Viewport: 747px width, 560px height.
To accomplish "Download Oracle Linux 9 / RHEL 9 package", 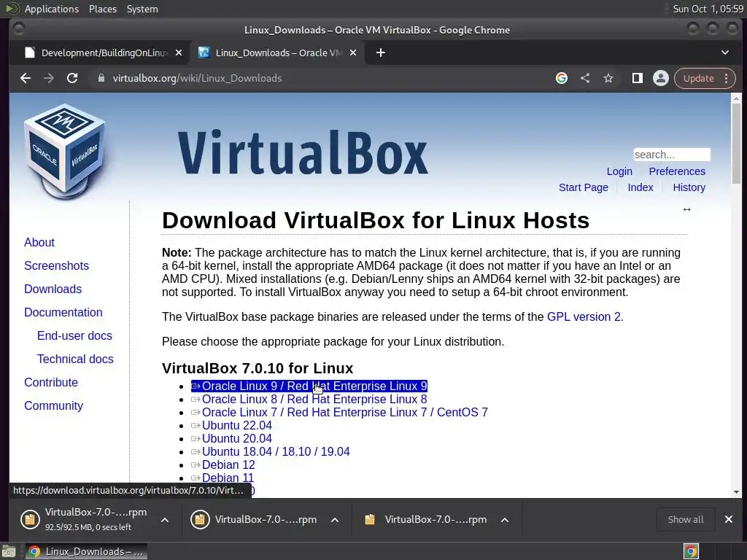I will click(309, 386).
